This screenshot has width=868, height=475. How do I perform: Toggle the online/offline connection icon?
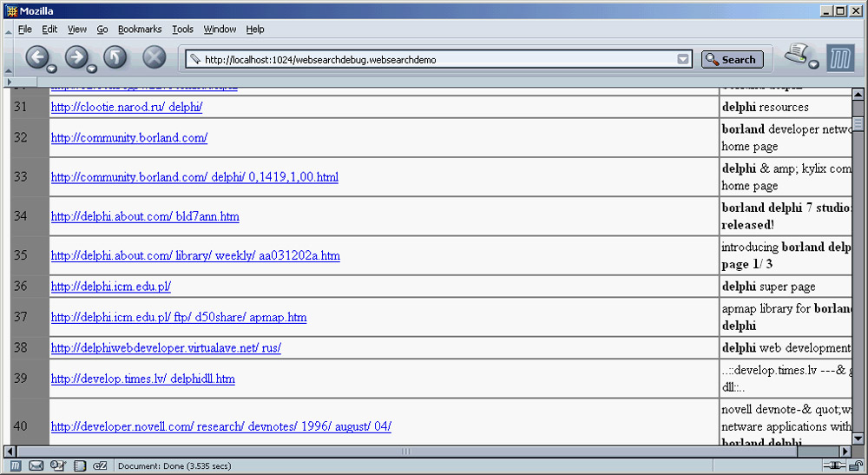click(x=834, y=466)
